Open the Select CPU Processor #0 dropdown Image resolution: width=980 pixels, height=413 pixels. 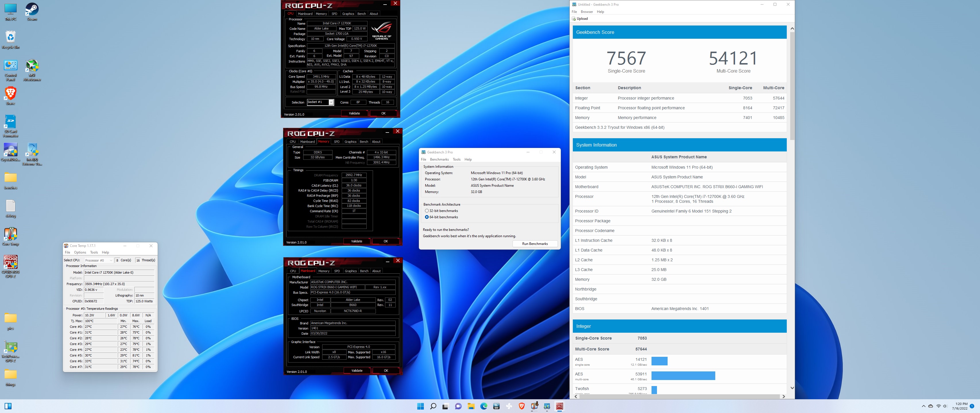point(98,260)
